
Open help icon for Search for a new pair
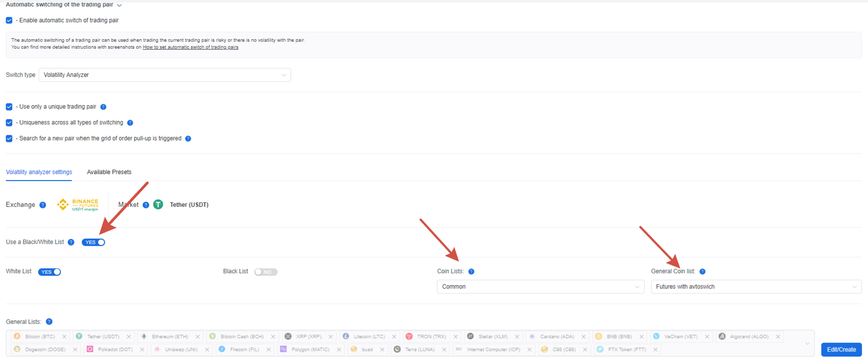pos(188,138)
